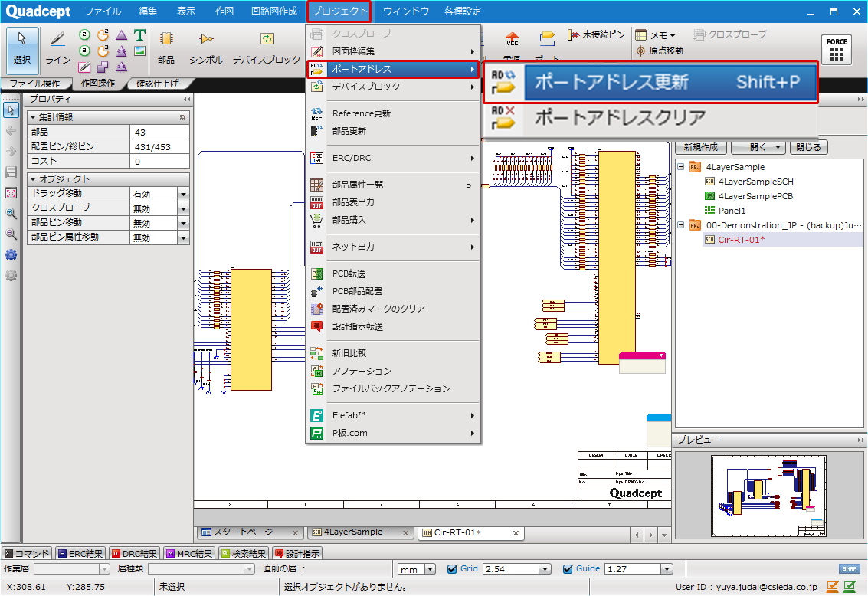
Task: Click the 新規作成 button
Action: click(x=701, y=147)
